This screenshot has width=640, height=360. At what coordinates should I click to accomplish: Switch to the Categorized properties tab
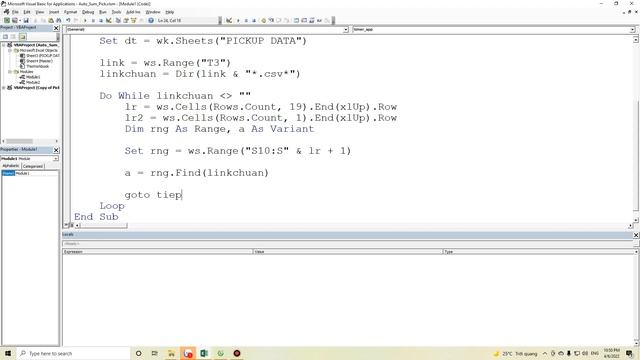(x=33, y=166)
